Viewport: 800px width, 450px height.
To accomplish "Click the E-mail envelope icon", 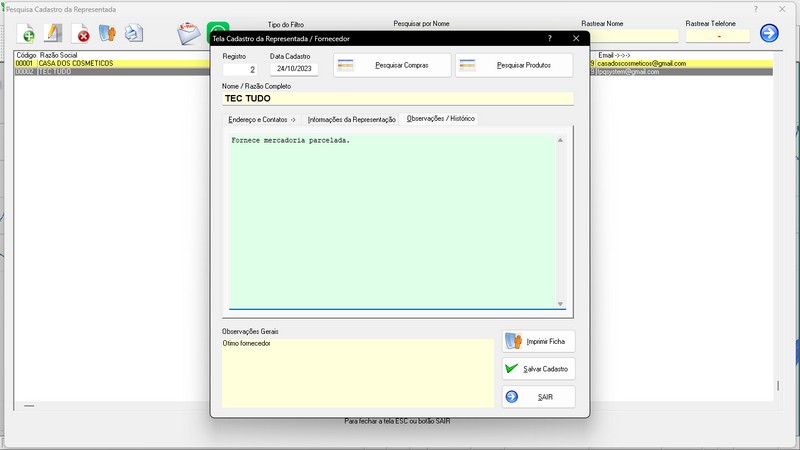I will click(189, 33).
